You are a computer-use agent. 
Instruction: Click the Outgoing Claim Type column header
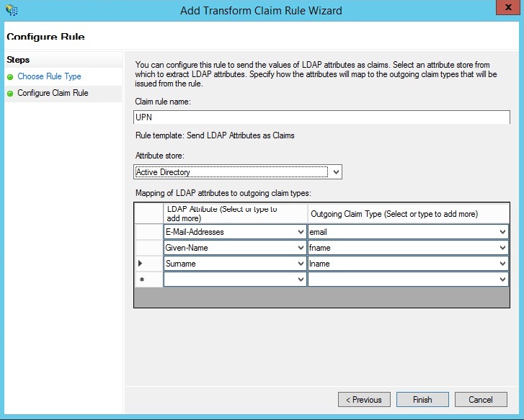(409, 213)
